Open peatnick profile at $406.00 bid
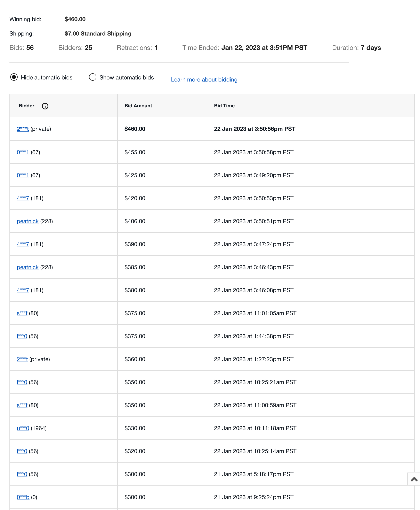The image size is (420, 510). [27, 221]
